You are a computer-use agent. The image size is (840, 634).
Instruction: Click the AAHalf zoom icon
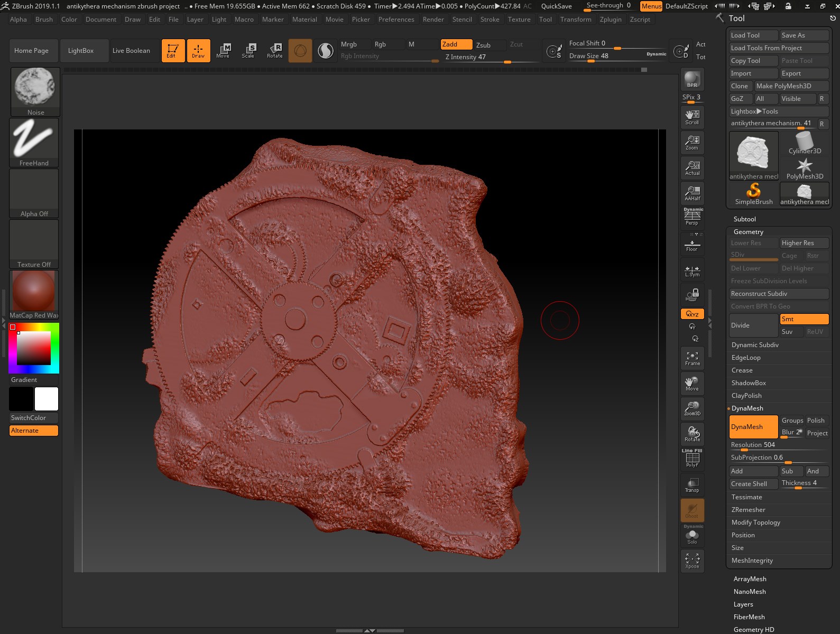(692, 192)
